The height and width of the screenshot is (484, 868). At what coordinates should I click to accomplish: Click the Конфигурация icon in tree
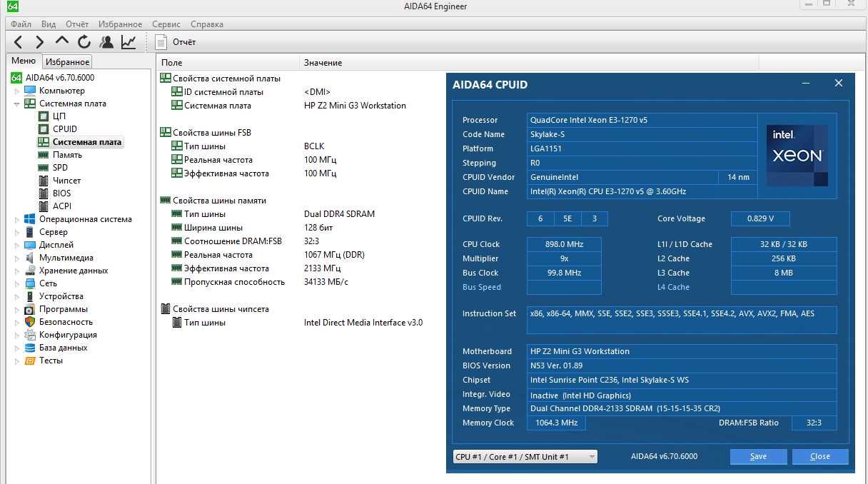(x=30, y=335)
